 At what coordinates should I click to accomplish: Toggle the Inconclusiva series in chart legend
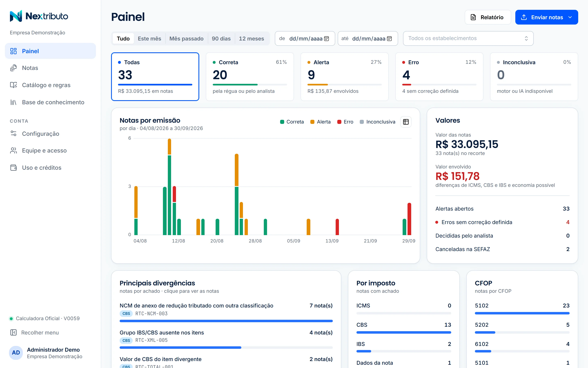[377, 122]
